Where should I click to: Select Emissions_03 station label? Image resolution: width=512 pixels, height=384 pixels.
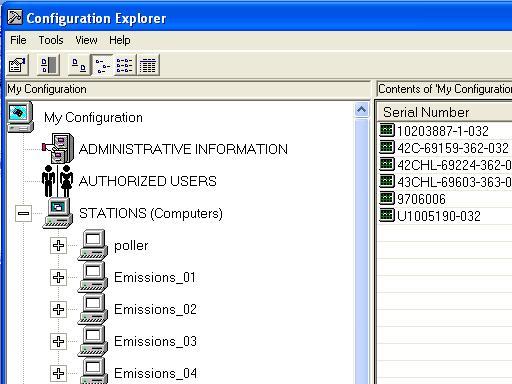click(155, 341)
